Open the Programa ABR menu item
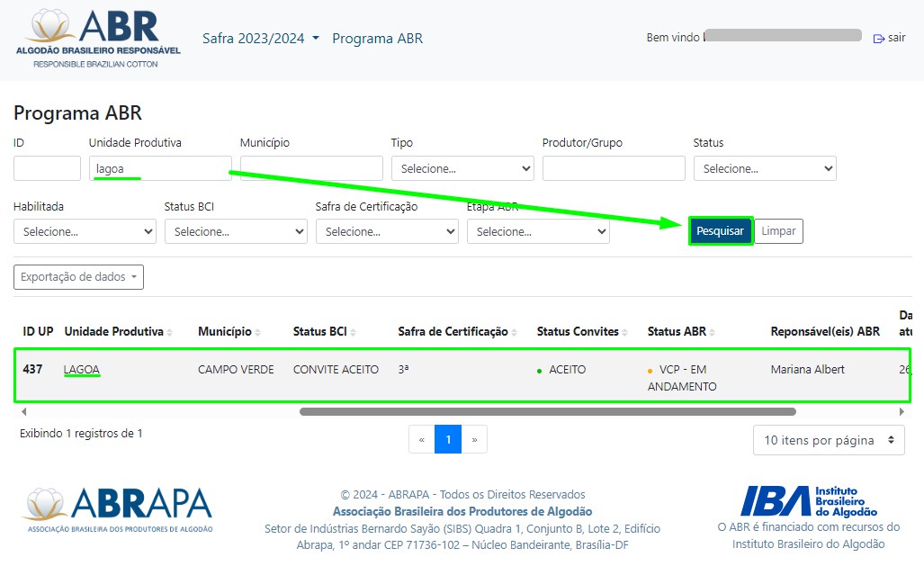This screenshot has width=924, height=566. 377,38
